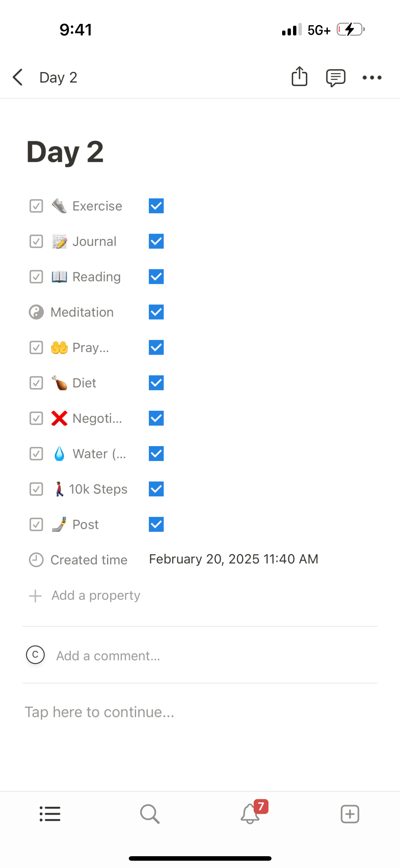400x868 pixels.
Task: Tap the search magnifier in bottom bar
Action: coord(150,814)
